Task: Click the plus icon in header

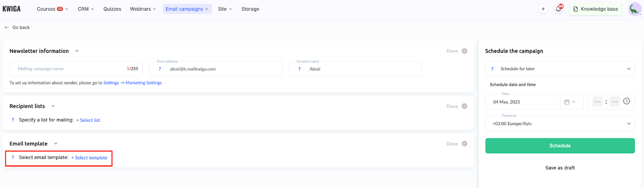Action: (543, 9)
